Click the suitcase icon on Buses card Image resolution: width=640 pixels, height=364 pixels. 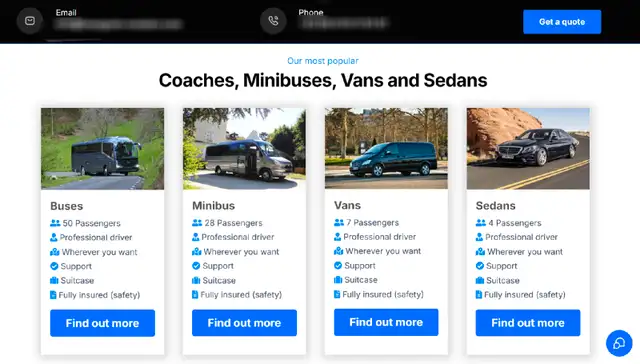(x=54, y=280)
